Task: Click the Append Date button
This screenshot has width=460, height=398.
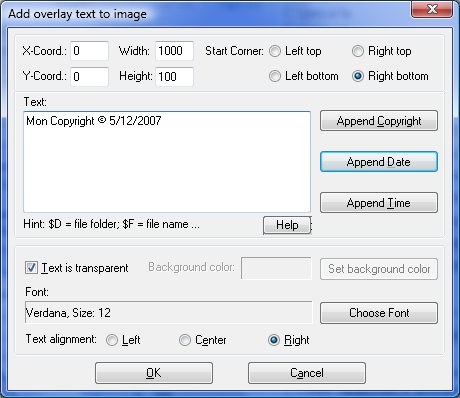Action: (379, 162)
